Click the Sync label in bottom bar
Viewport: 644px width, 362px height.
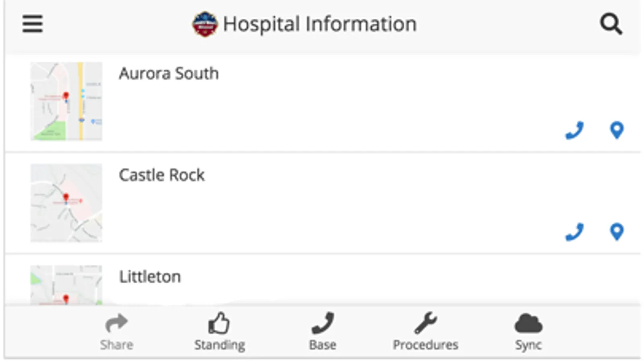point(528,345)
